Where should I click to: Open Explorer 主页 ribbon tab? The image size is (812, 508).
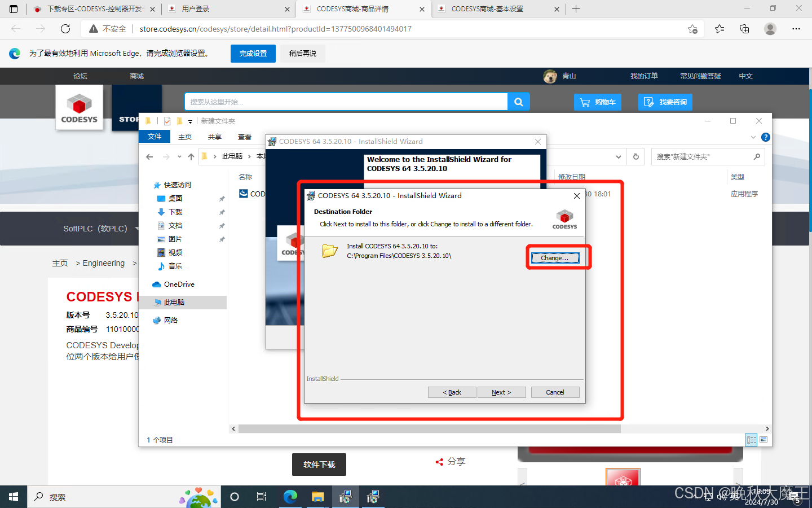point(185,137)
